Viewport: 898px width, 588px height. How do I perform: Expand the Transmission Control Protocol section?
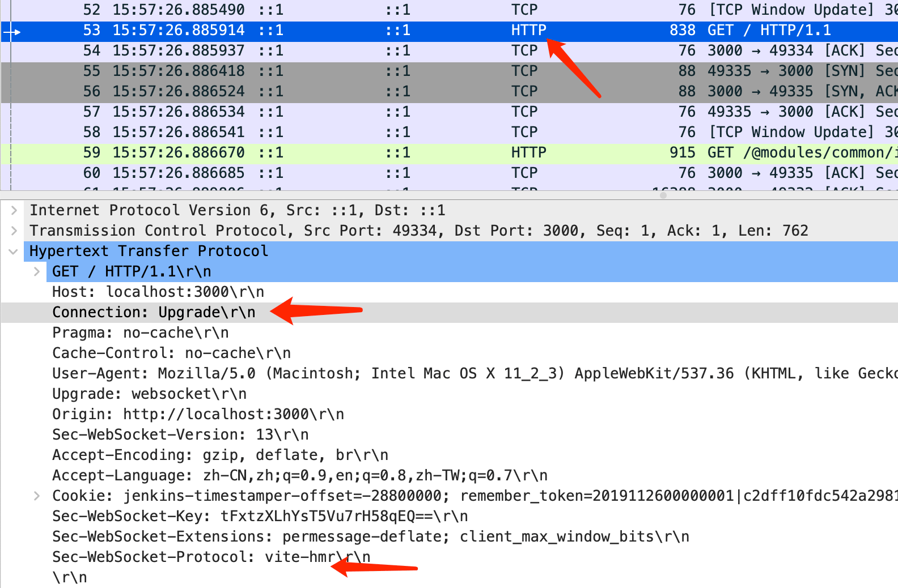14,231
